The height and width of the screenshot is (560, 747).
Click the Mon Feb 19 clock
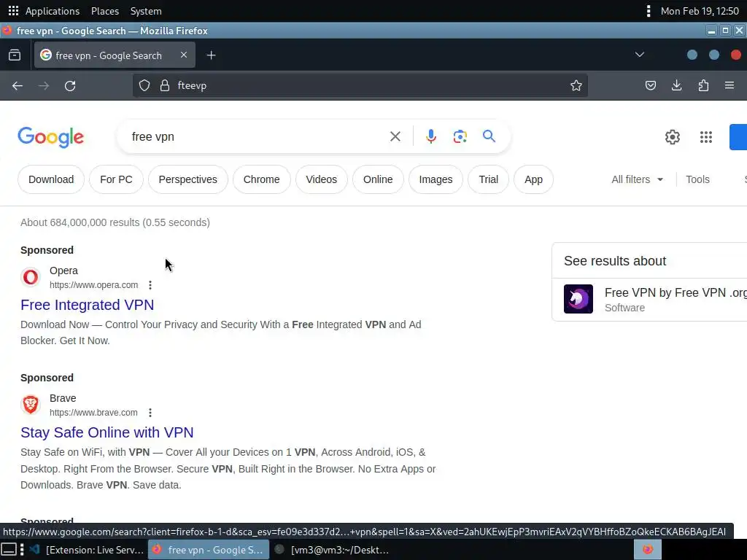(x=700, y=11)
